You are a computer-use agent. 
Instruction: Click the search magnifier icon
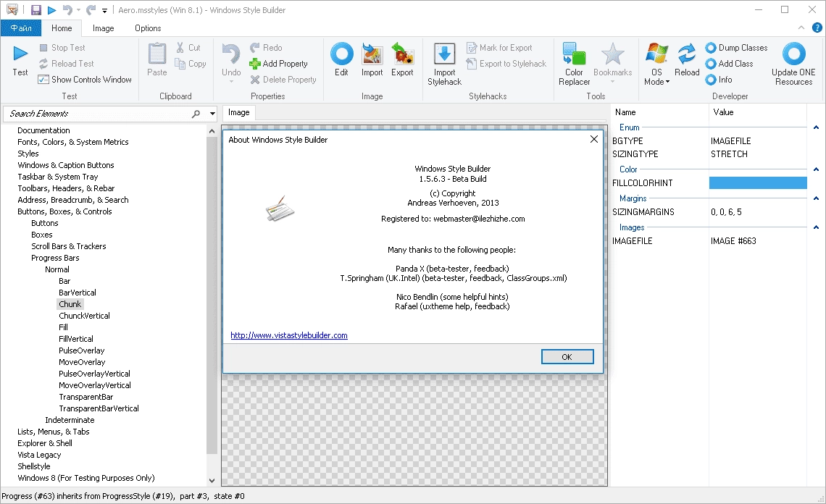[196, 114]
